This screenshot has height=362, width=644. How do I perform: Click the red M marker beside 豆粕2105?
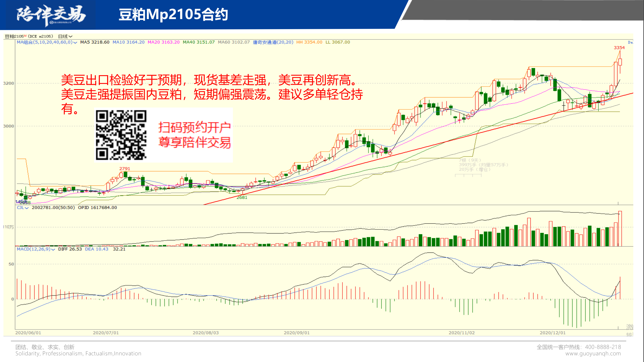click(25, 36)
